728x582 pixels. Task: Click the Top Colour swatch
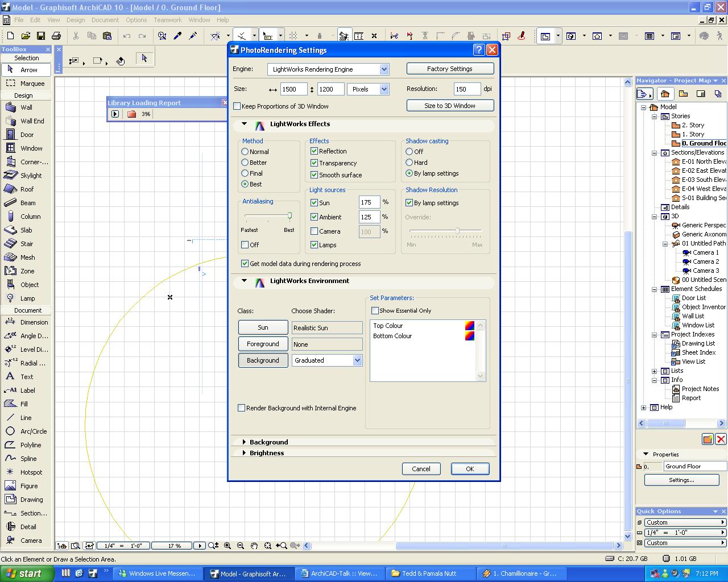(470, 326)
